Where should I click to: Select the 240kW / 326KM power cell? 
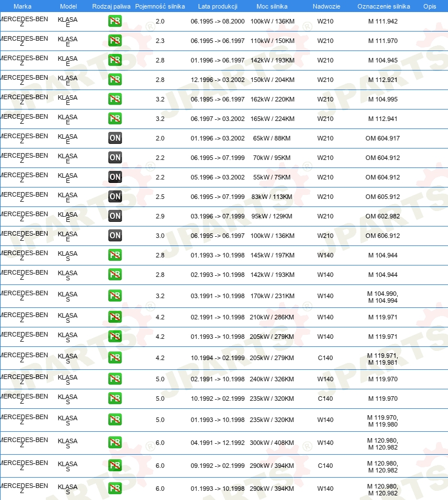(x=272, y=379)
